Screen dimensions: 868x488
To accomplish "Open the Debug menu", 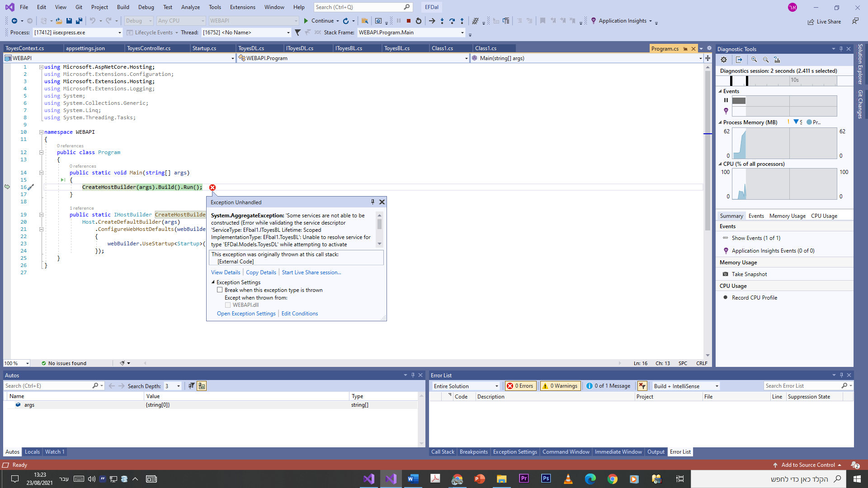I will coord(146,7).
